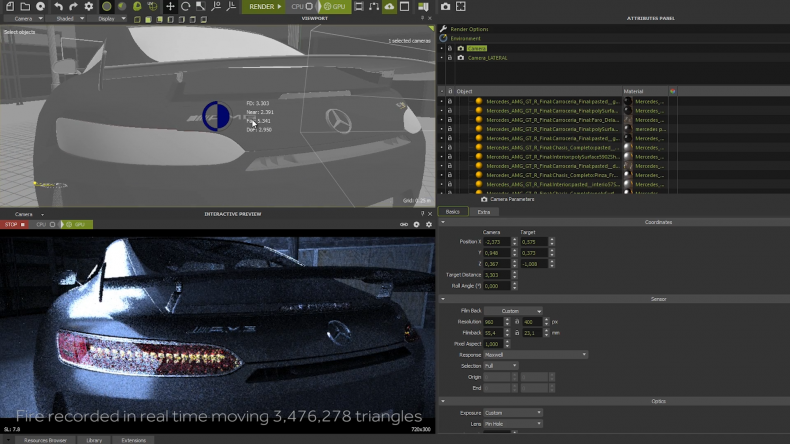Click the top toolbar camera snapshot icon

(445, 7)
